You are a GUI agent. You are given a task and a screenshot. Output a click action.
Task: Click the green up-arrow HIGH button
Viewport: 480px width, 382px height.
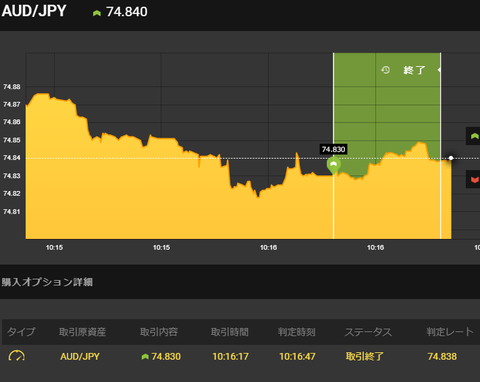click(473, 136)
